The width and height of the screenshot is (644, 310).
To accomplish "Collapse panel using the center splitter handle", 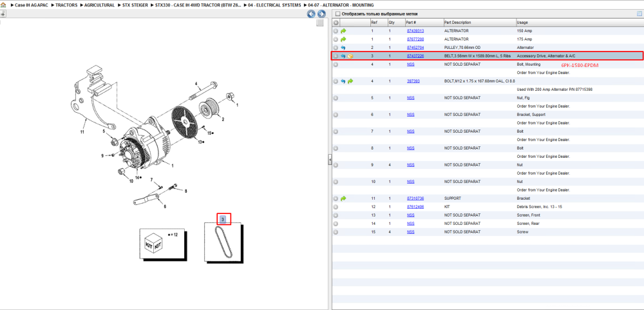I will click(329, 160).
